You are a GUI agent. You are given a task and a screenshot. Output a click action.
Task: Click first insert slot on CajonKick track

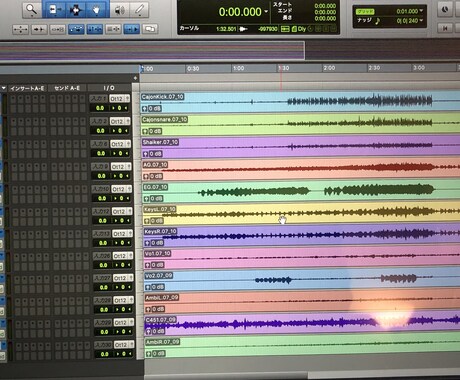(13, 99)
